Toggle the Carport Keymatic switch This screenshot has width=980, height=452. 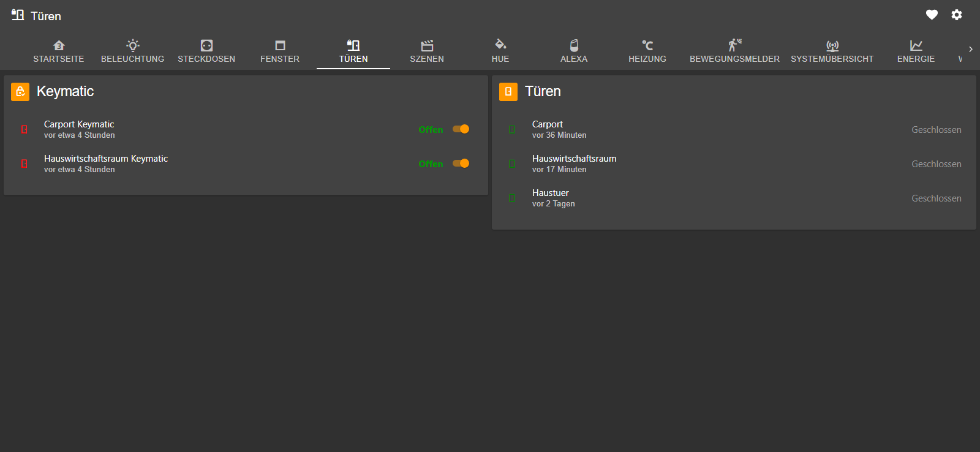pos(461,129)
